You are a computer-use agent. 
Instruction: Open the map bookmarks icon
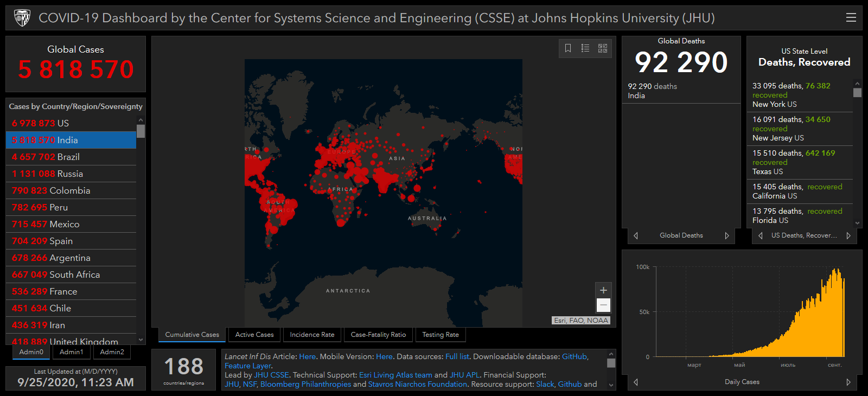568,48
